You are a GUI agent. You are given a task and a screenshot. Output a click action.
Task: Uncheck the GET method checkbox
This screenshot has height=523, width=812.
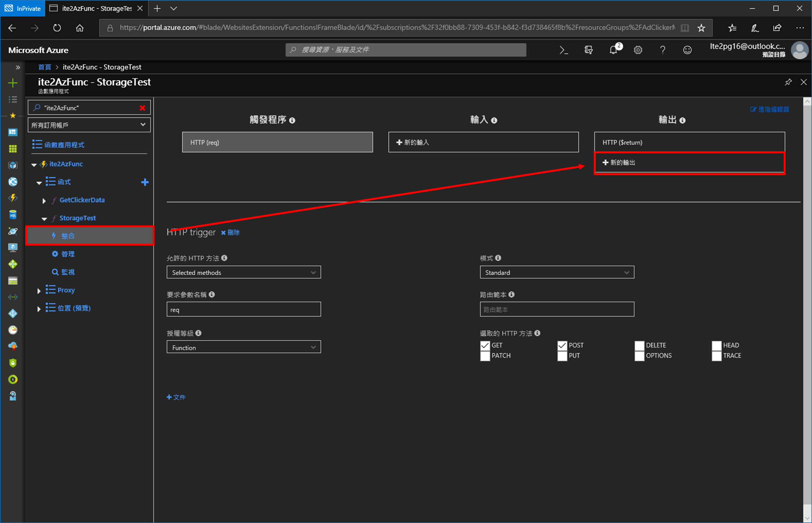point(485,346)
